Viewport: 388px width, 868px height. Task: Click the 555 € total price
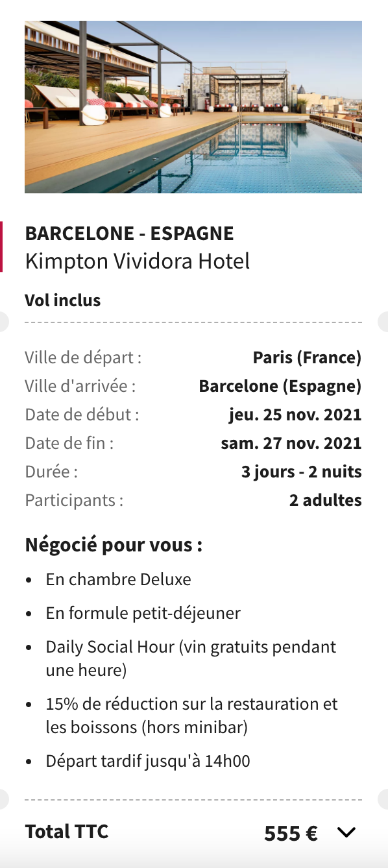point(291,833)
